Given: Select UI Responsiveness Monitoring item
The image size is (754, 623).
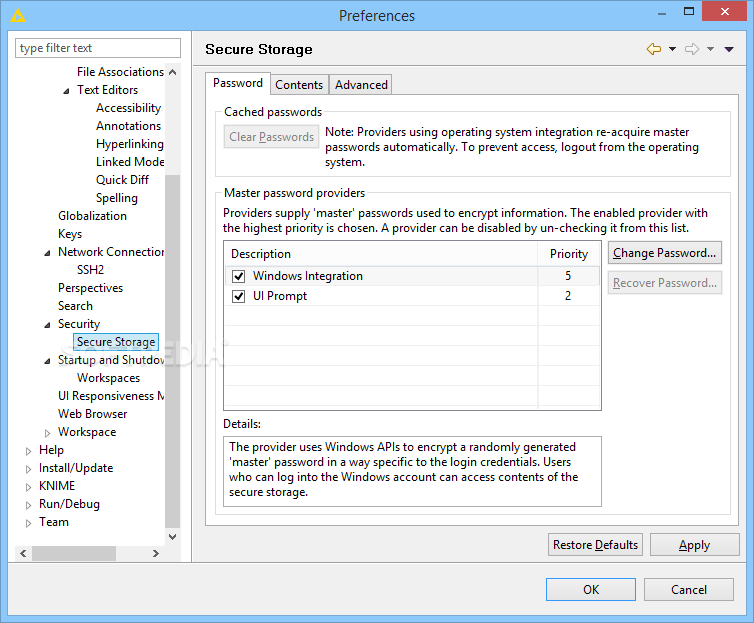Looking at the screenshot, I should [x=111, y=396].
